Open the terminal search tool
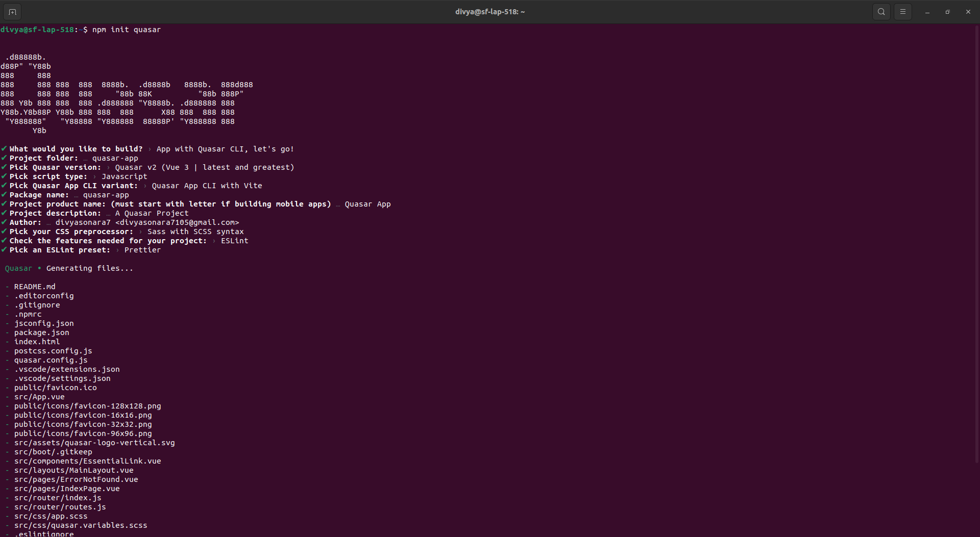 click(881, 12)
